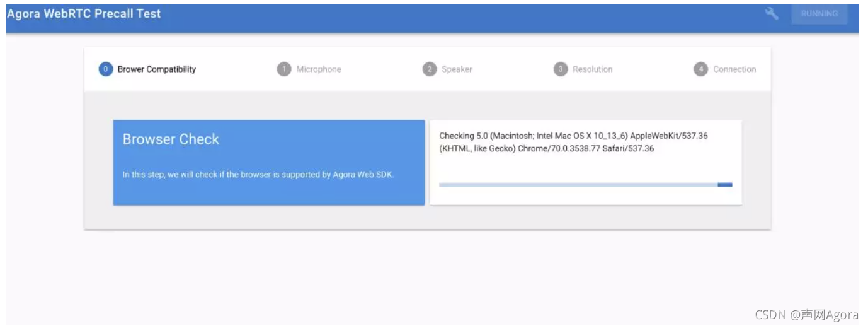Click the step 4 circle icon

click(x=700, y=69)
